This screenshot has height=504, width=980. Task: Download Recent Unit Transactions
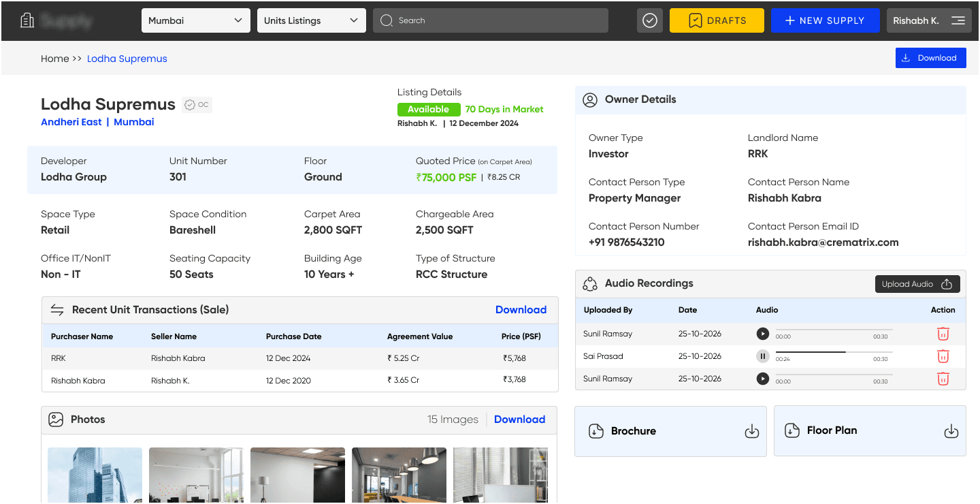(x=521, y=310)
